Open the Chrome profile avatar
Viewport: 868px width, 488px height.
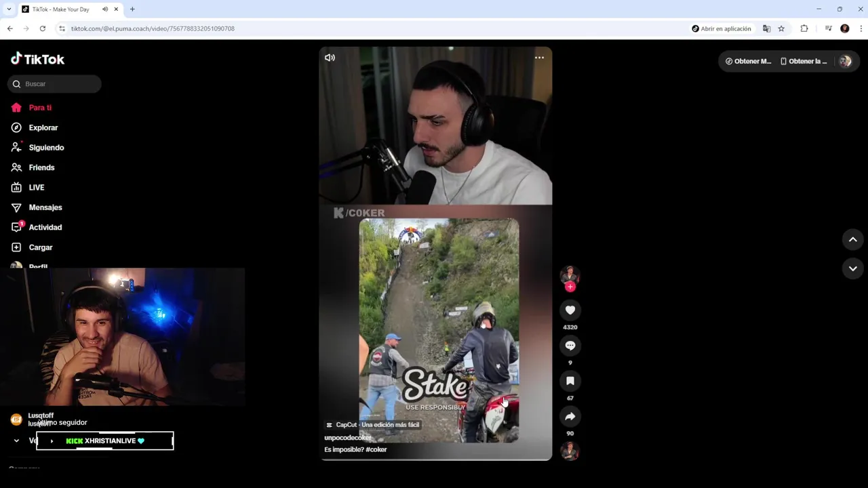[x=845, y=28]
